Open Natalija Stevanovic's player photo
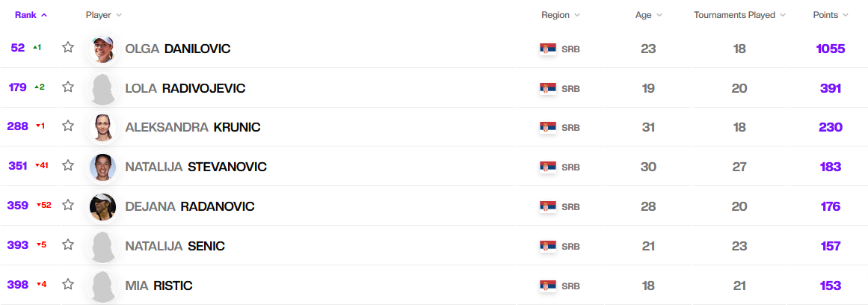Screen dimensions: 868x305 click(x=102, y=167)
